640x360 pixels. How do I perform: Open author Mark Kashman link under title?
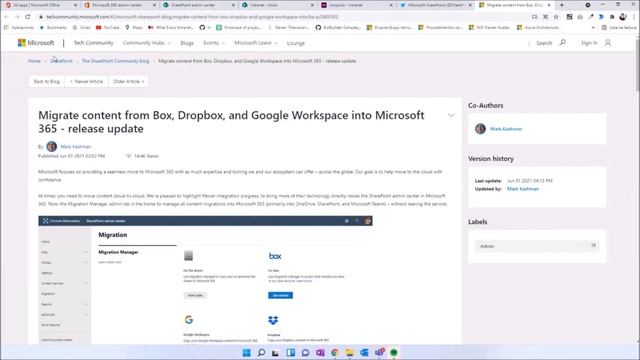(x=76, y=147)
